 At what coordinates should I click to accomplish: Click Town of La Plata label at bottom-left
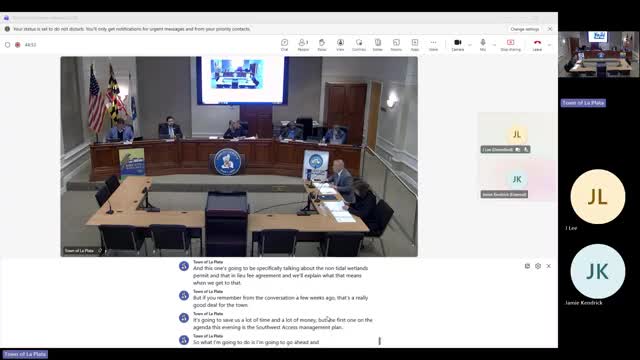coord(25,354)
